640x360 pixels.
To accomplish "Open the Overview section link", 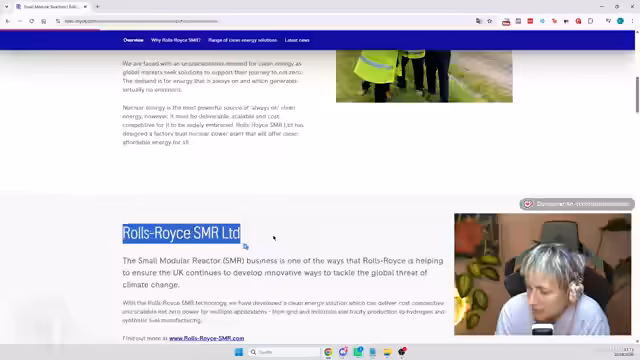I will [x=133, y=40].
